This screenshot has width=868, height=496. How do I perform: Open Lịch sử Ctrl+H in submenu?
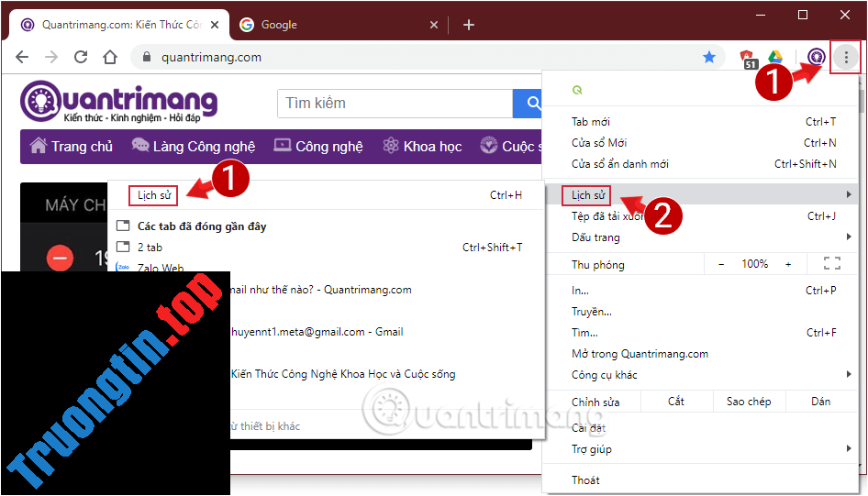[x=326, y=195]
